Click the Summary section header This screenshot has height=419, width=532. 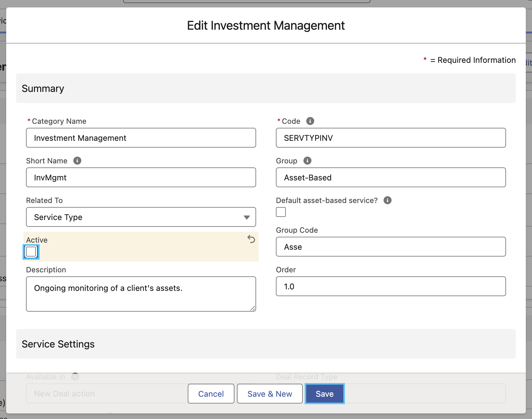click(x=266, y=88)
